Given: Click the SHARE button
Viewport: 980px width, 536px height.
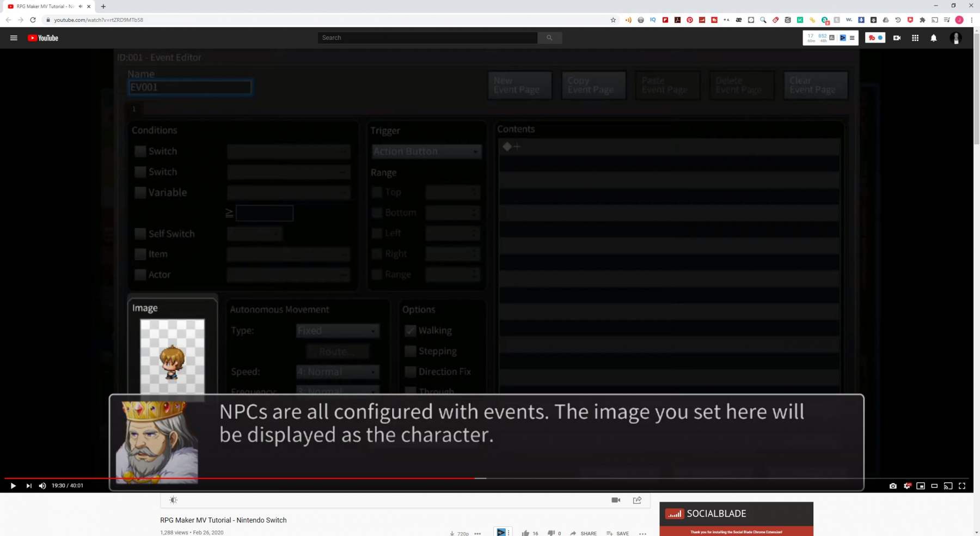Looking at the screenshot, I should [583, 533].
